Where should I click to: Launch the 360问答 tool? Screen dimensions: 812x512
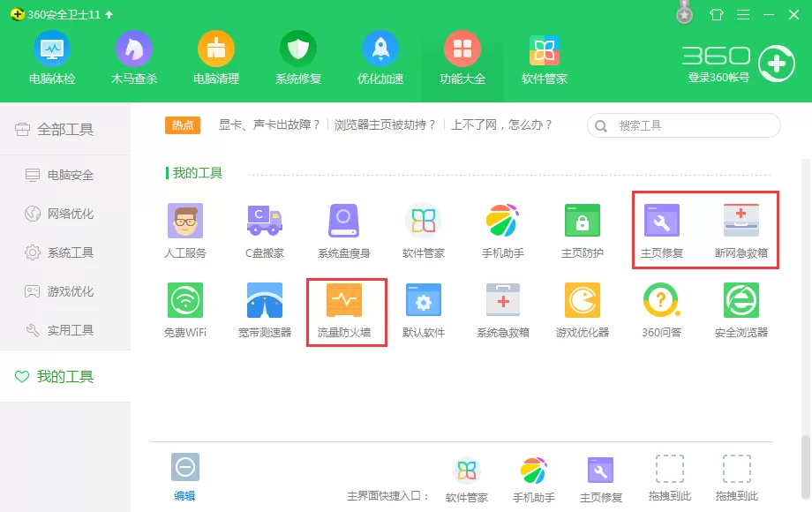[662, 310]
